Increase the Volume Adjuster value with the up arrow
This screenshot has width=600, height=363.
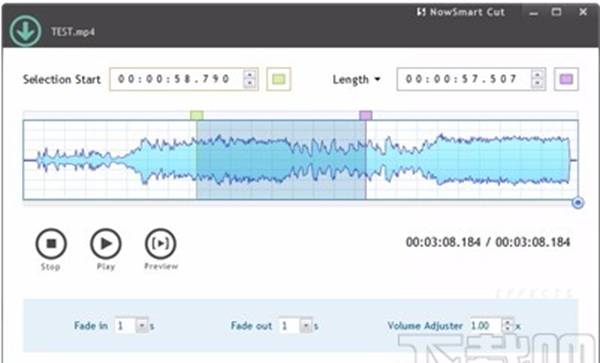point(508,322)
